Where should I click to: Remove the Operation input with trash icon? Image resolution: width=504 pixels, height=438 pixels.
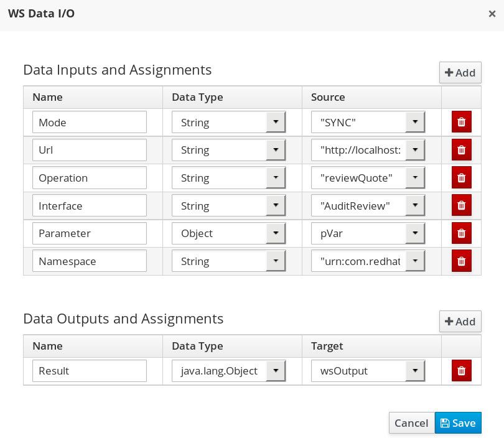pos(461,177)
